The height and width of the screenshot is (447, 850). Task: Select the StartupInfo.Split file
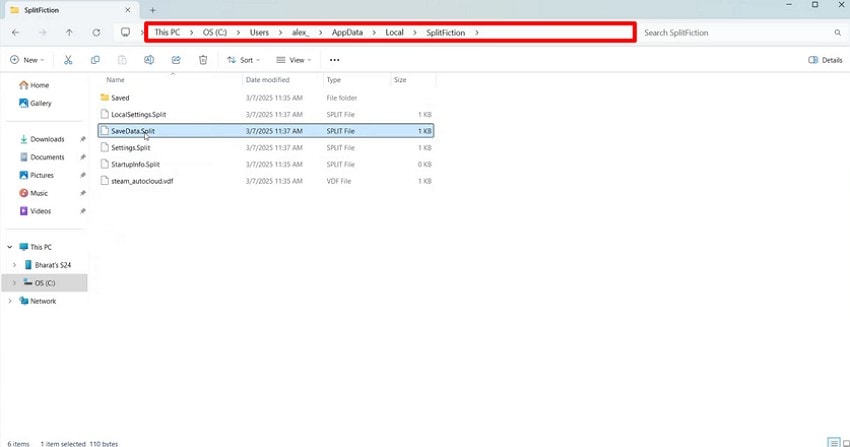coord(266,165)
